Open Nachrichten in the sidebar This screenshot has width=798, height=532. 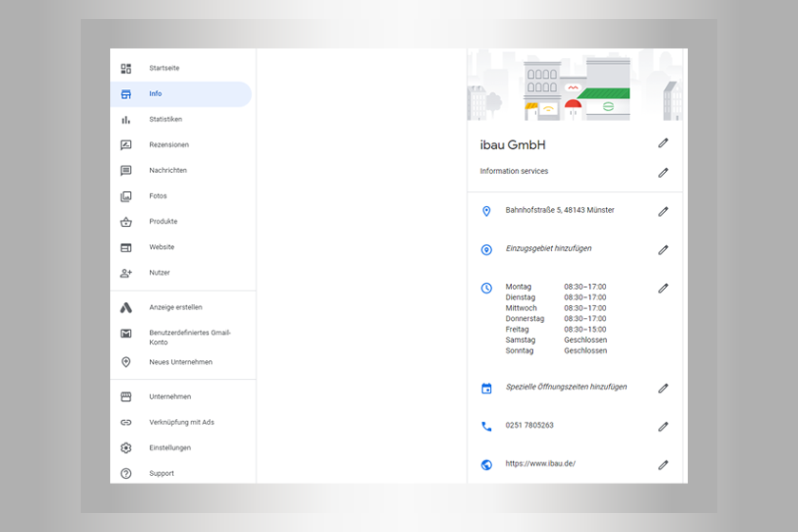[x=182, y=171]
